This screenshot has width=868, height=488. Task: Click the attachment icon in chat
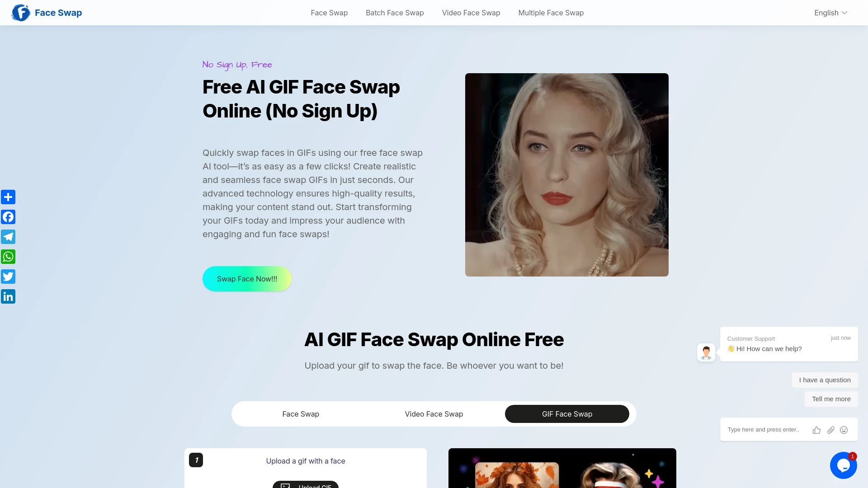coord(830,430)
